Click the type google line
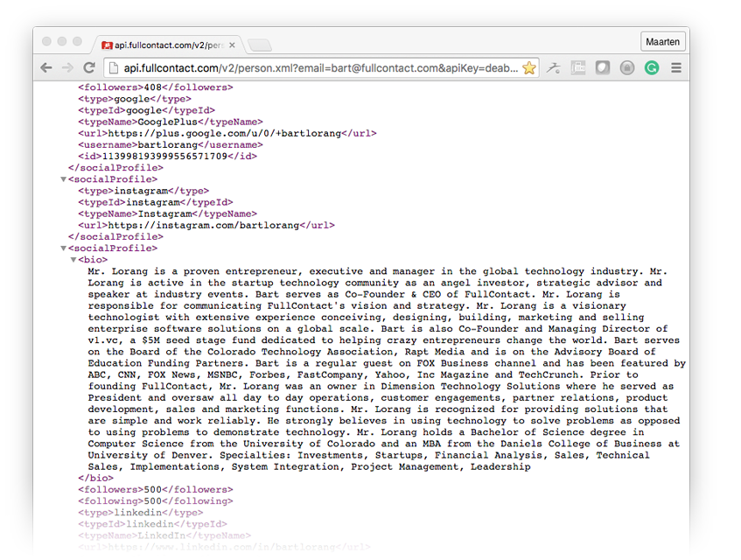The height and width of the screenshot is (560, 741). pos(135,99)
